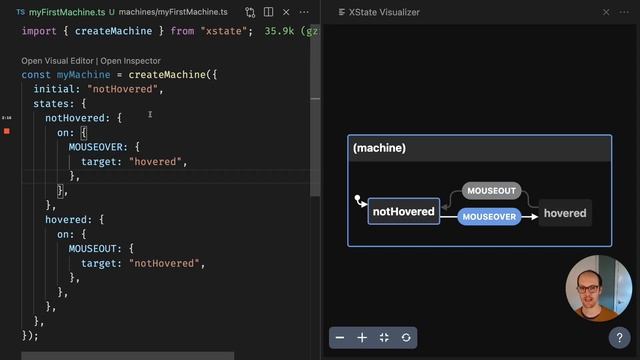Open the source control compare changes icon
640x360 pixels.
[x=250, y=12]
